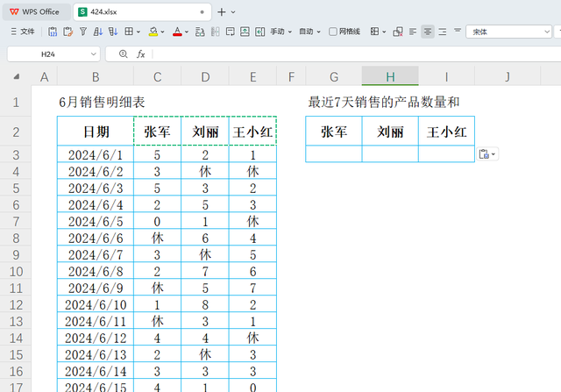Click the date cell 2024/6/14
The width and height of the screenshot is (561, 392).
pyautogui.click(x=96, y=371)
